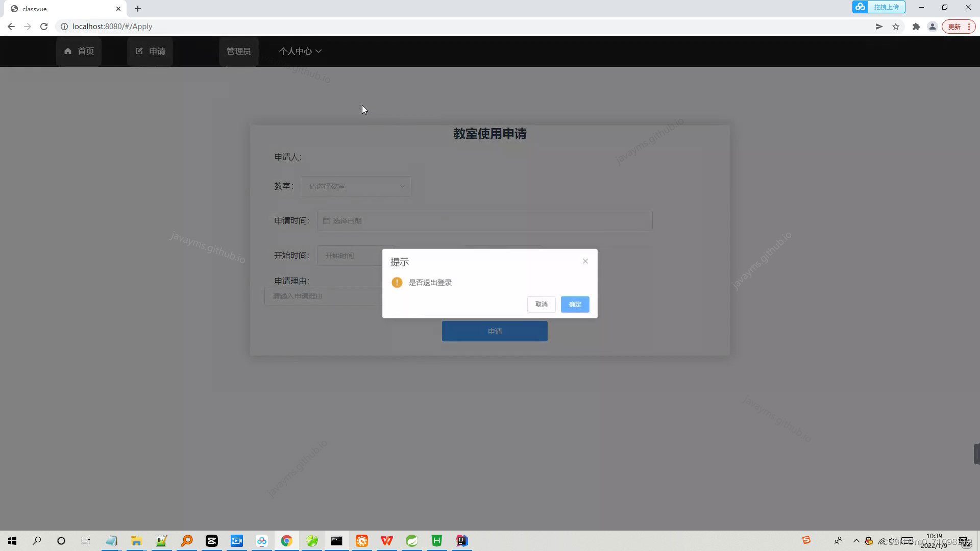Expand the 个人中心 dropdown menu
980x551 pixels.
pyautogui.click(x=300, y=51)
